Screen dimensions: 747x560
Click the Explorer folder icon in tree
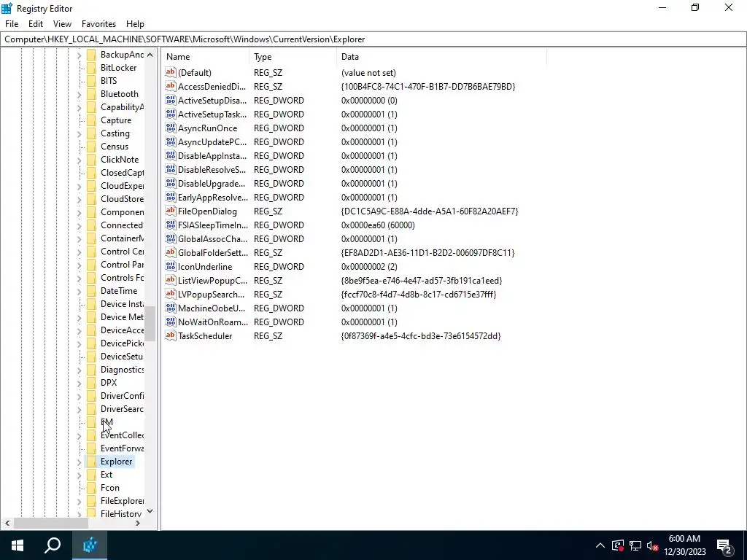tap(91, 462)
